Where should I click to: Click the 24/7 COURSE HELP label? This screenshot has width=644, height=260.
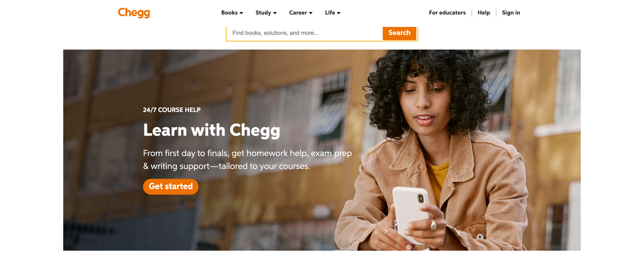pyautogui.click(x=172, y=110)
